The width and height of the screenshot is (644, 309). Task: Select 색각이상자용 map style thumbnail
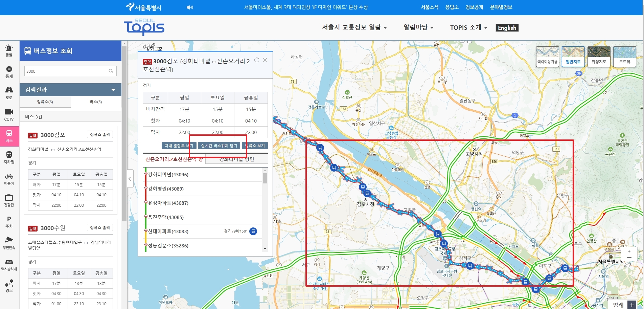(x=547, y=57)
